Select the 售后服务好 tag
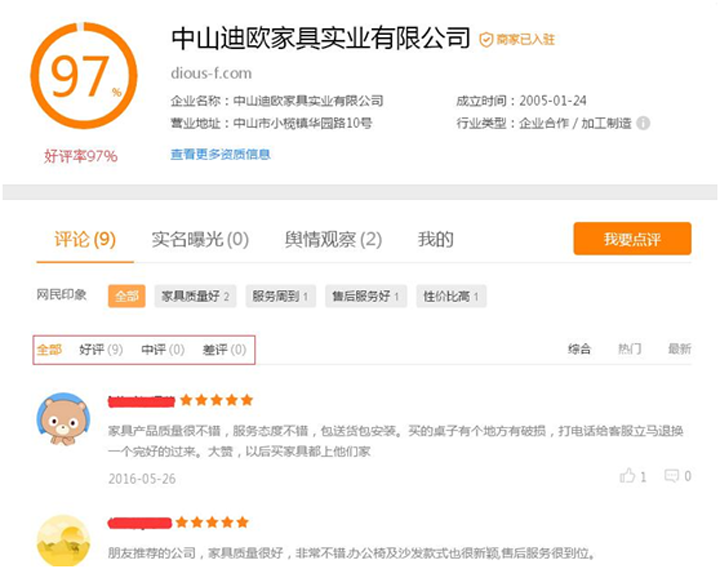This screenshot has width=720, height=569. (x=366, y=296)
